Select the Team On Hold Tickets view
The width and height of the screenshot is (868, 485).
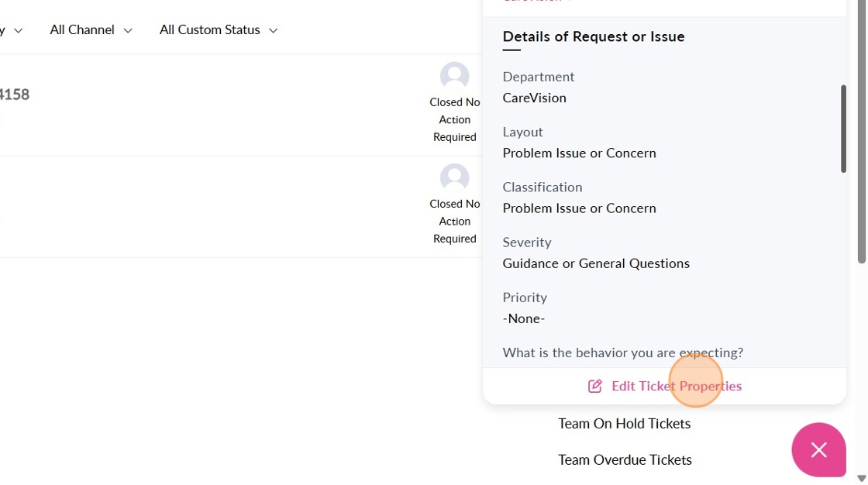coord(624,424)
